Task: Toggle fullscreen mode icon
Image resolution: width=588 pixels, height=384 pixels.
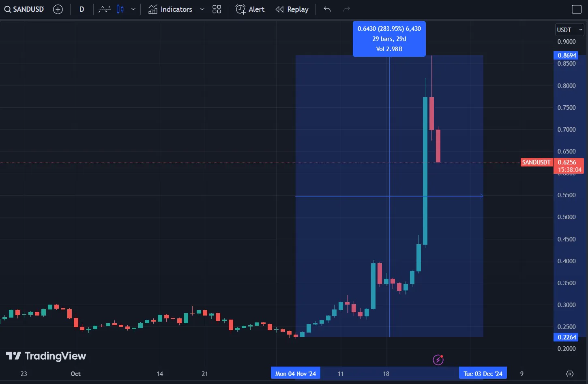Action: (x=576, y=9)
